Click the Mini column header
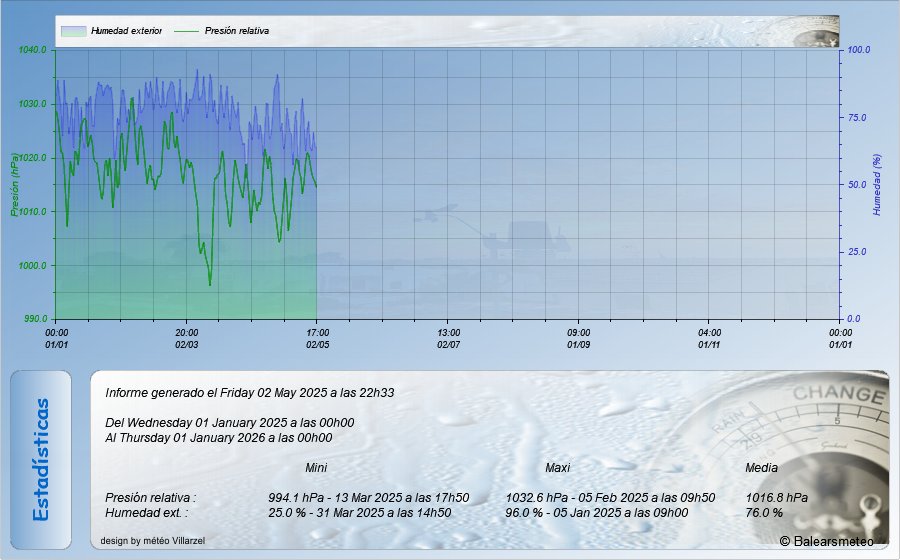Screen dimensions: 900x560 (x=316, y=468)
